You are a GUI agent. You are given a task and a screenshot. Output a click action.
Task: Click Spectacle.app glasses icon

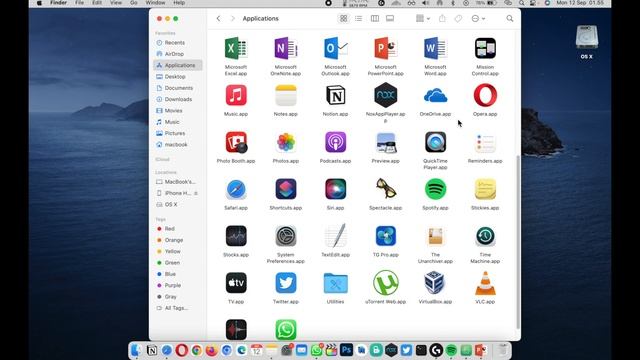coord(385,189)
